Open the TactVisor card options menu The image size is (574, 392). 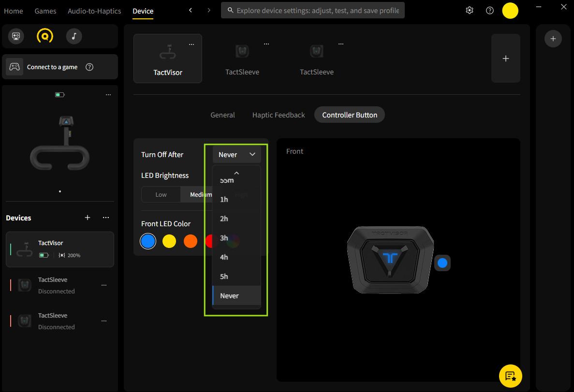tap(191, 44)
